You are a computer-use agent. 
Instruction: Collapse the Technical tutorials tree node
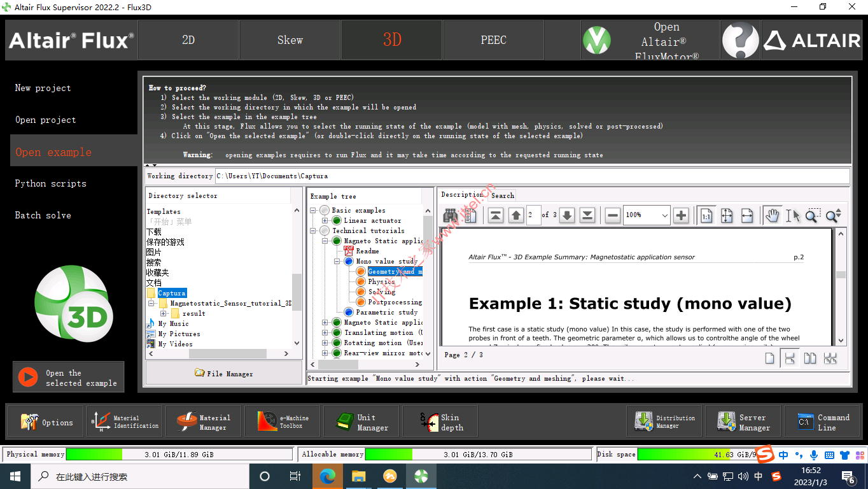point(313,230)
